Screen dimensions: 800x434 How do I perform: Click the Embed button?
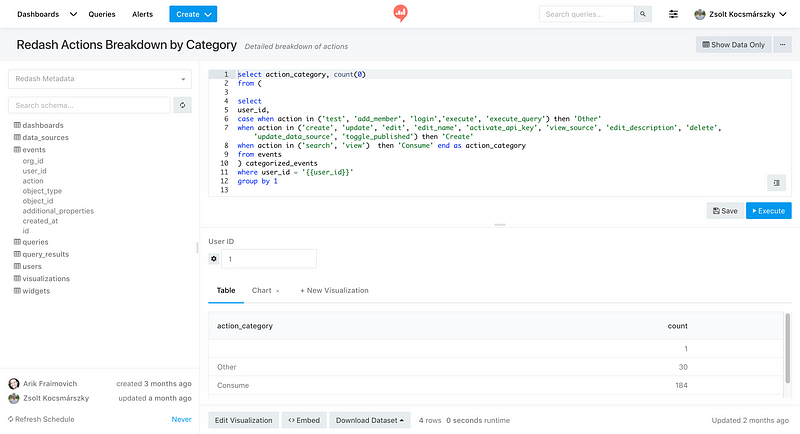click(304, 420)
